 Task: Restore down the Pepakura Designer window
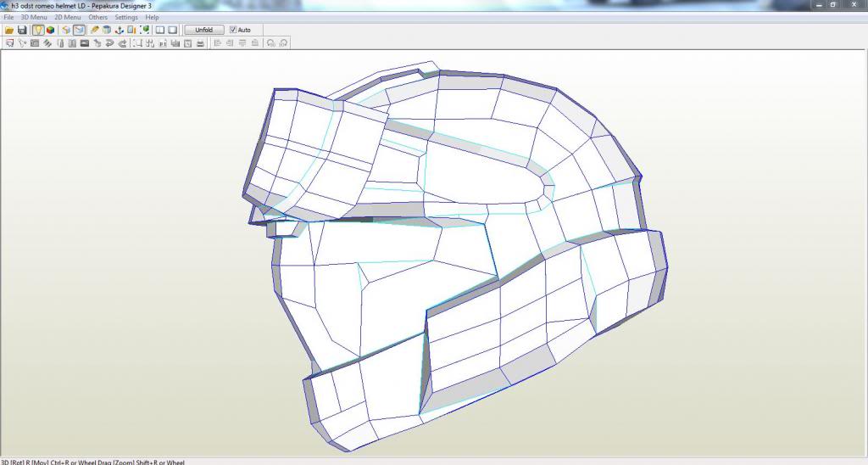(833, 4)
